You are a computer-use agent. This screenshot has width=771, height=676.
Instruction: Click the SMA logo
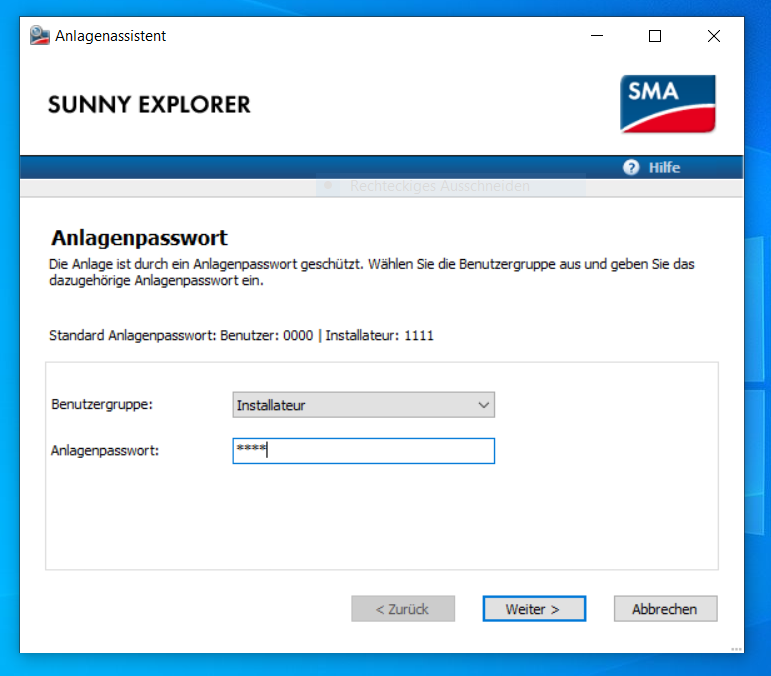667,104
